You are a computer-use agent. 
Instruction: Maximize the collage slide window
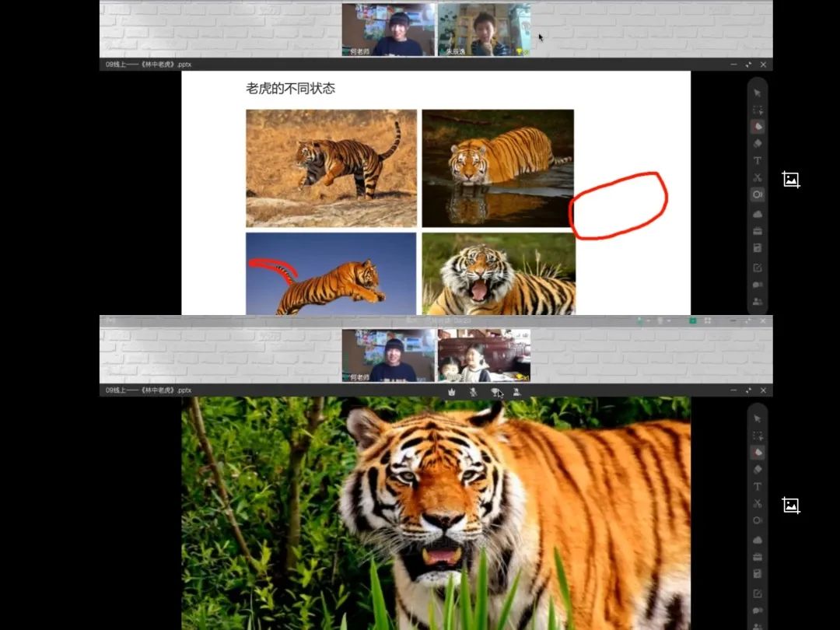[x=748, y=65]
